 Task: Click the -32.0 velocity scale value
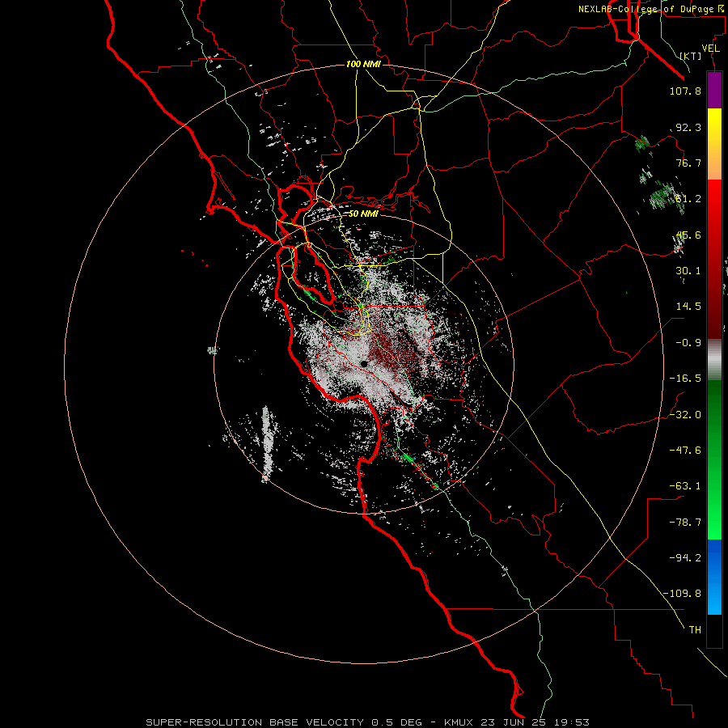pyautogui.click(x=685, y=415)
